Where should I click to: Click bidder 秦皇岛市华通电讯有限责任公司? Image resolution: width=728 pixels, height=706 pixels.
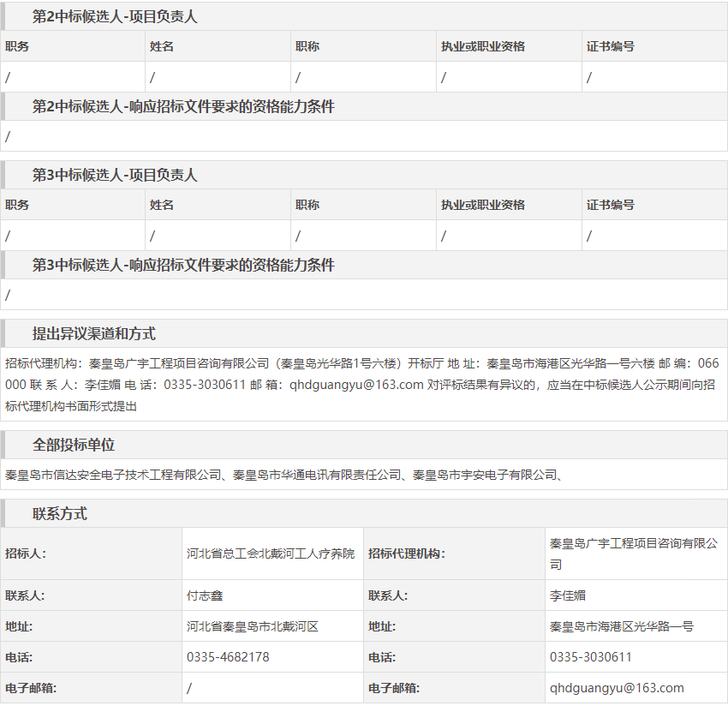(x=318, y=475)
